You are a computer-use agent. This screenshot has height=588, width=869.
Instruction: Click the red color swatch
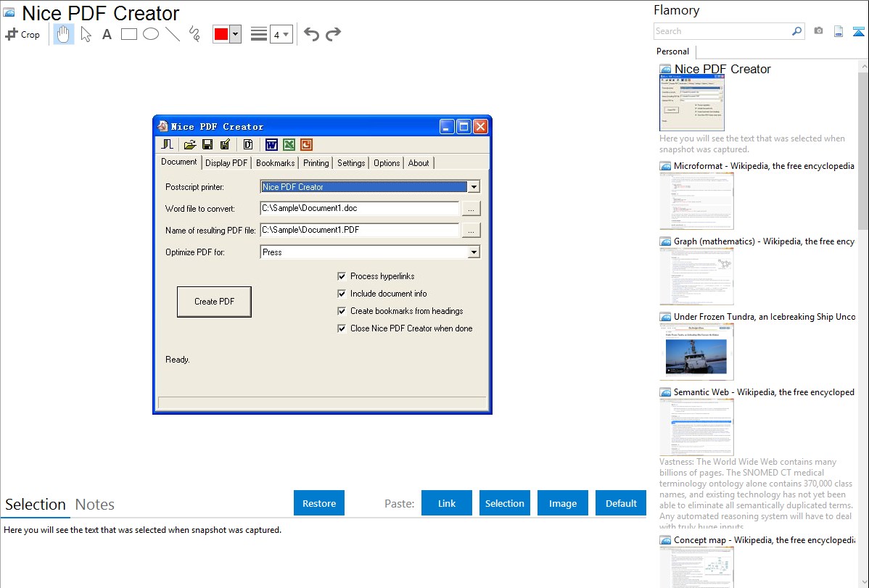point(221,34)
